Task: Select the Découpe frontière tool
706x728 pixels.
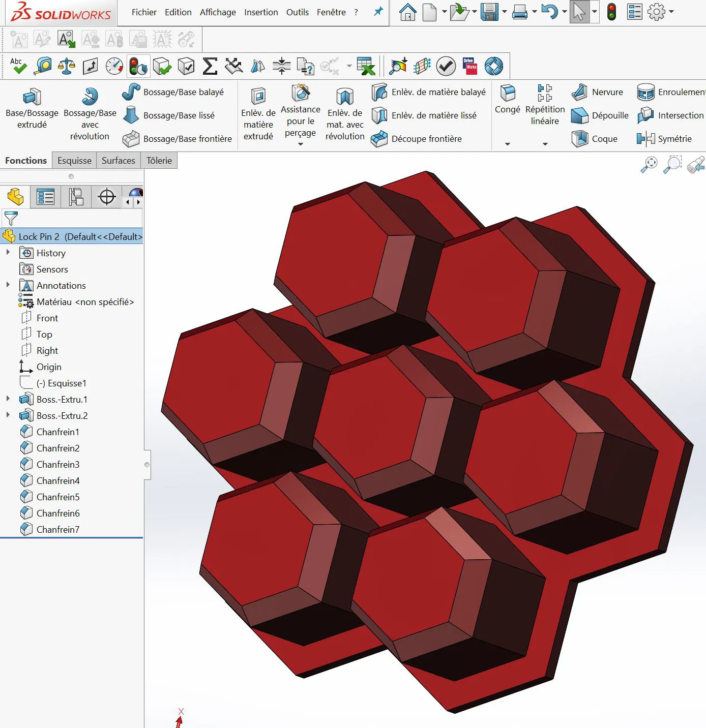Action: (416, 139)
